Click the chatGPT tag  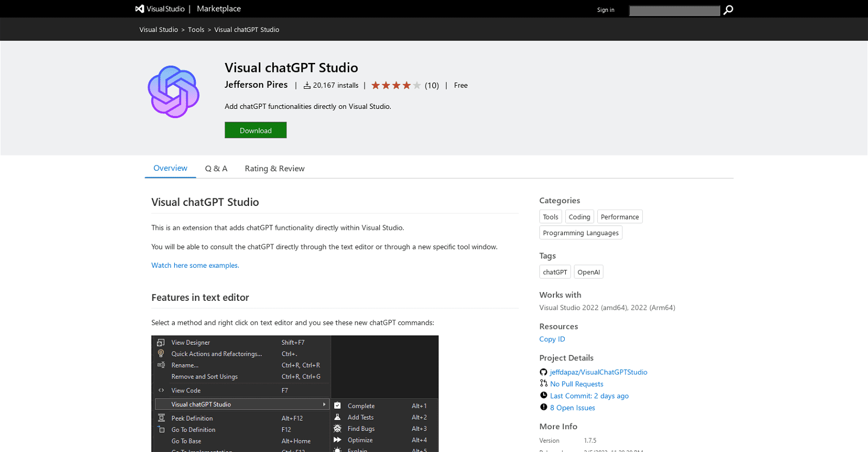pyautogui.click(x=555, y=272)
